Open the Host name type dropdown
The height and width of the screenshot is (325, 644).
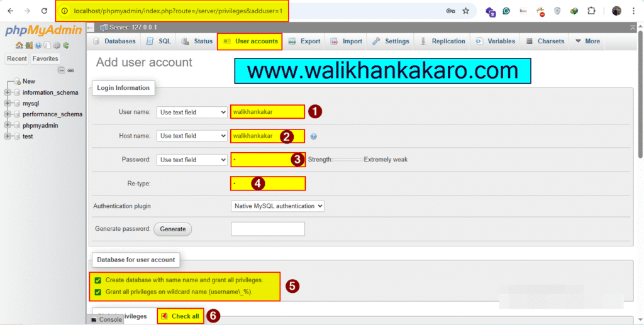coord(192,136)
